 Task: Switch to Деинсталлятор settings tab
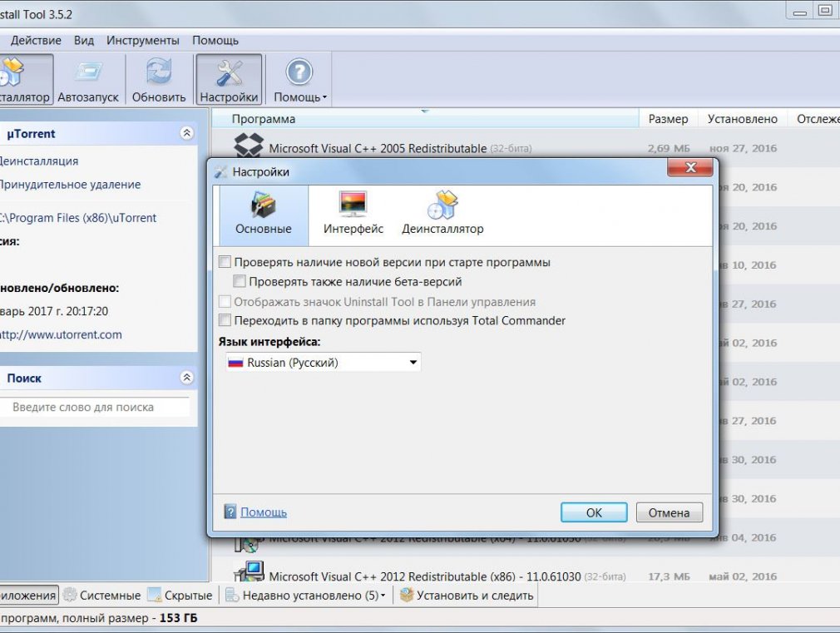442,205
